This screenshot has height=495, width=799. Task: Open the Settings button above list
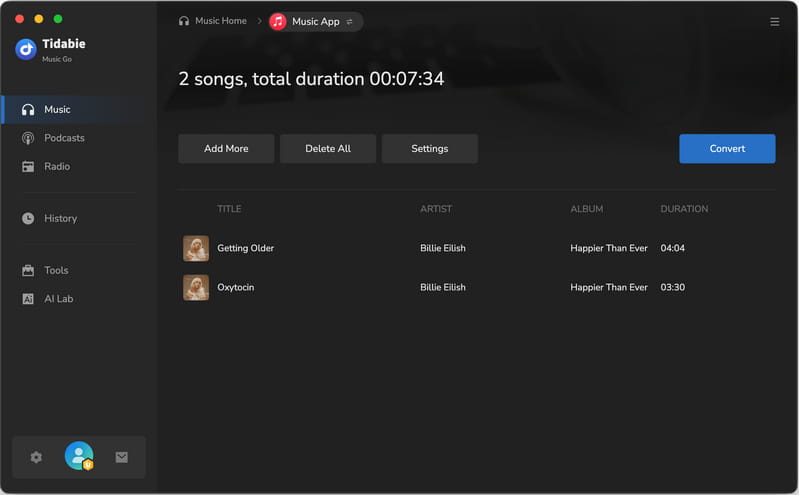pos(430,149)
